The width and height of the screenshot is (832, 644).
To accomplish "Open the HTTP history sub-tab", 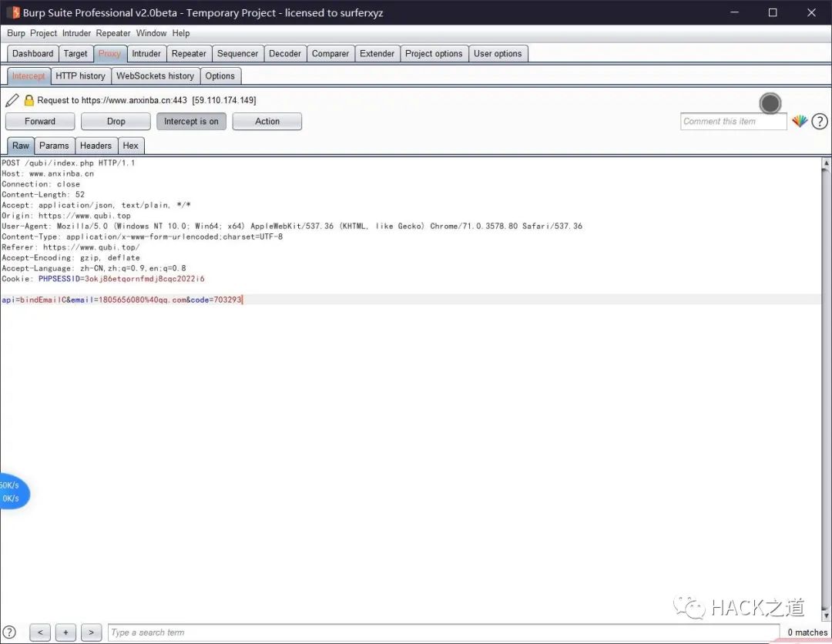I will click(81, 75).
